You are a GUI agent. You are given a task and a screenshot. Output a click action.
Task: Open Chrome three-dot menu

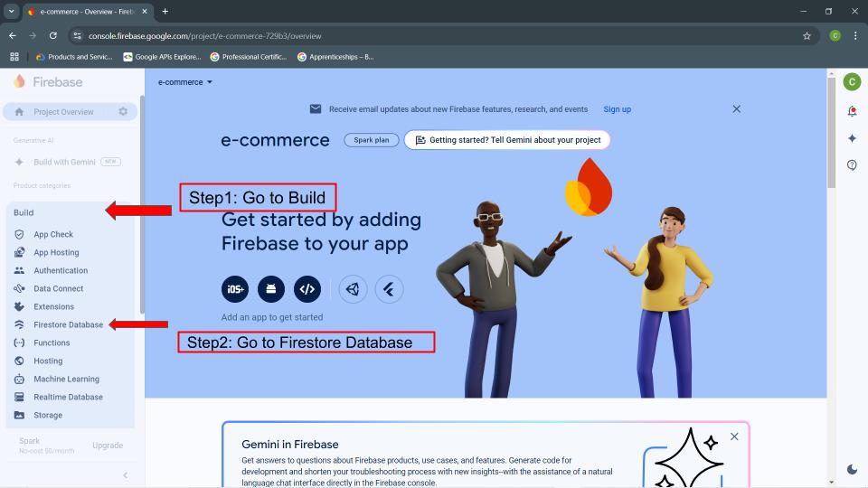click(855, 36)
